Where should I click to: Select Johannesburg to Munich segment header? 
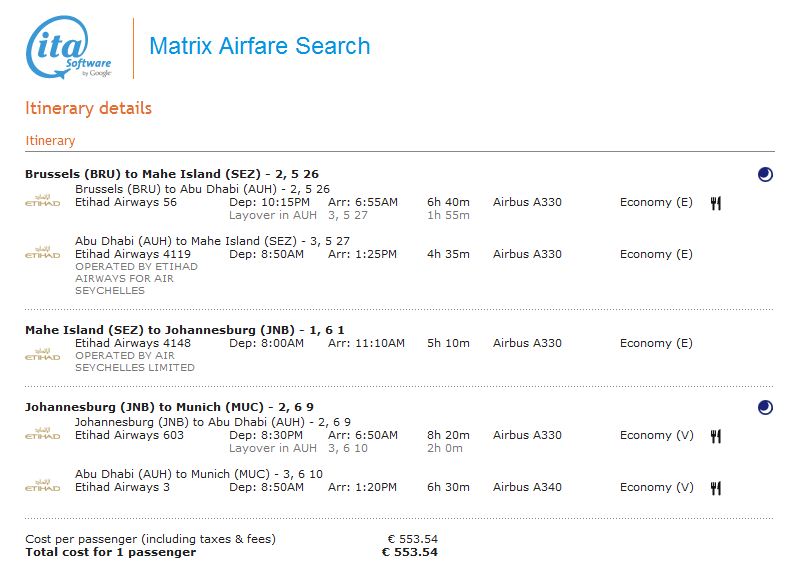click(x=169, y=407)
